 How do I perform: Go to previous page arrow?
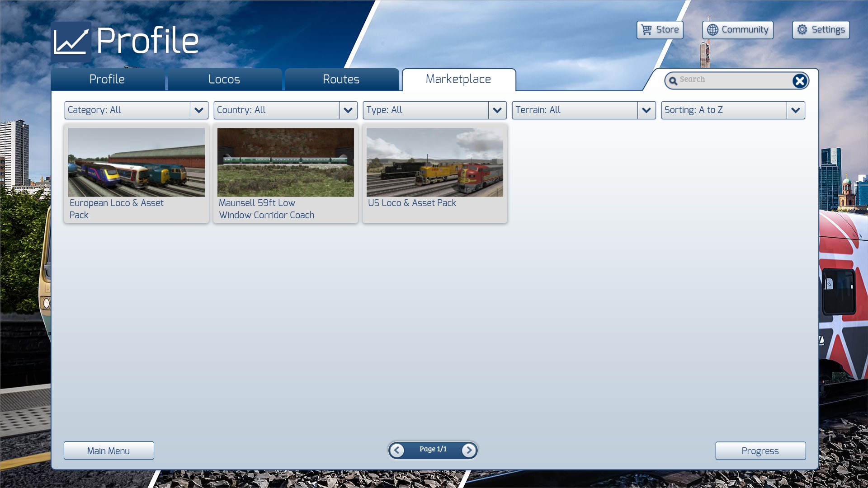coord(397,450)
